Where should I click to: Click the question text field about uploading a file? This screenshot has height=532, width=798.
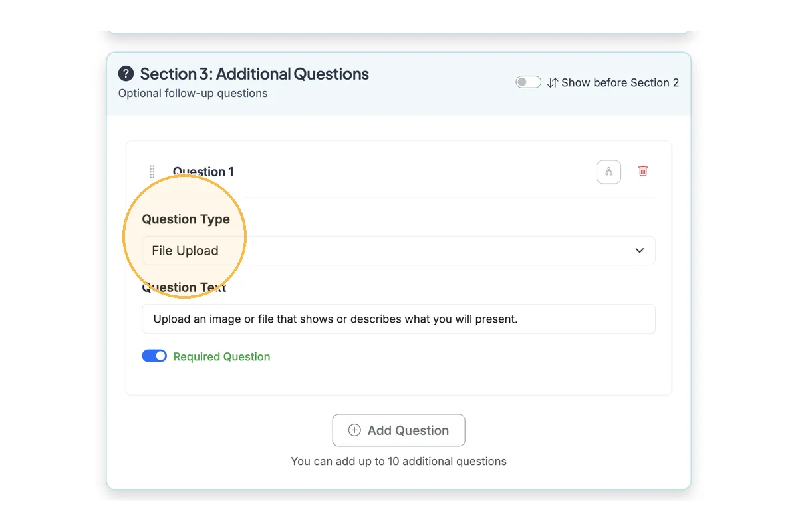(398, 319)
